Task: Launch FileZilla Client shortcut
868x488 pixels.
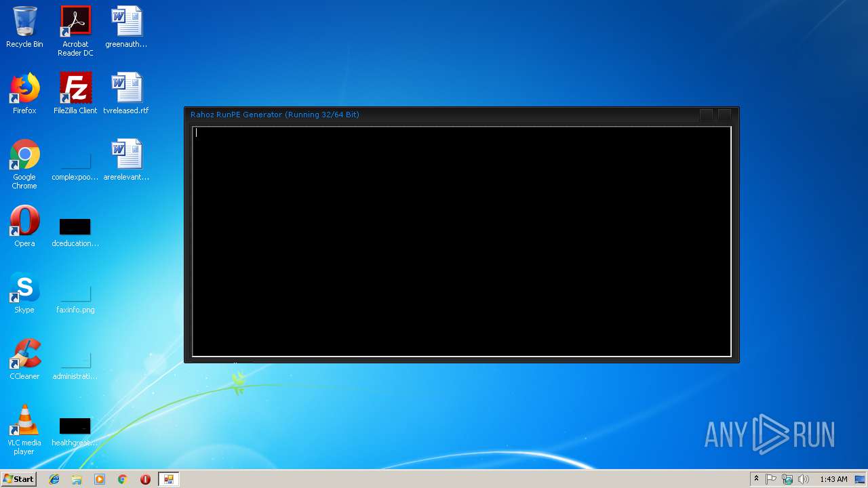Action: [75, 94]
